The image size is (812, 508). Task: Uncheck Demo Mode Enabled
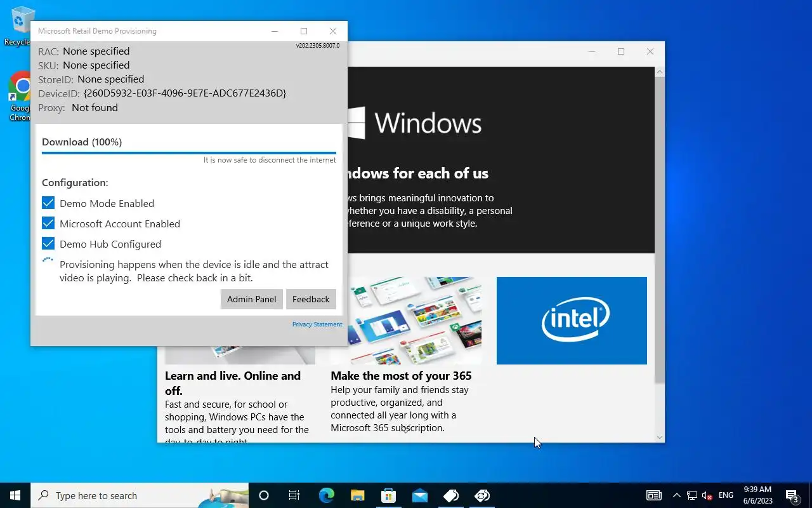[x=48, y=203]
